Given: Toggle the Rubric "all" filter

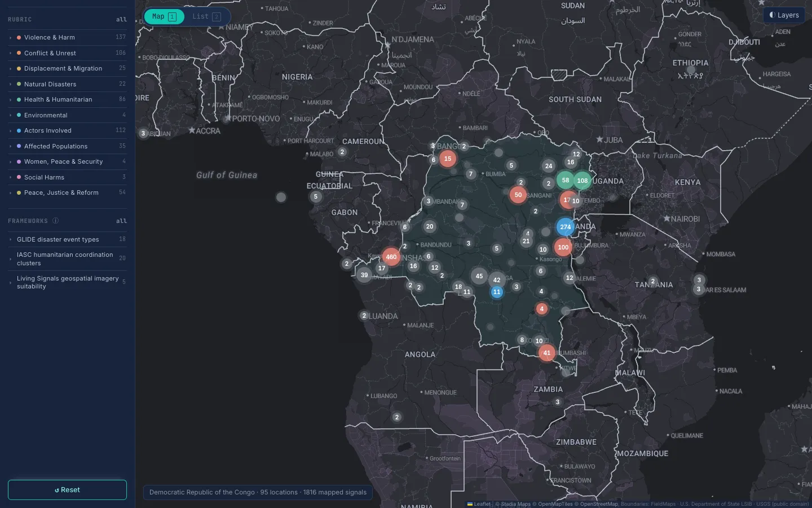Looking at the screenshot, I should pos(121,20).
